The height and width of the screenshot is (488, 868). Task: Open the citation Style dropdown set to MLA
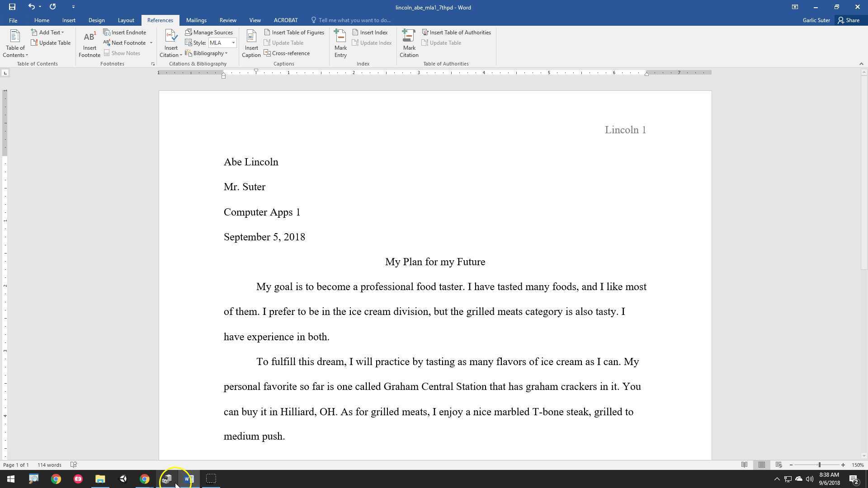click(x=233, y=42)
